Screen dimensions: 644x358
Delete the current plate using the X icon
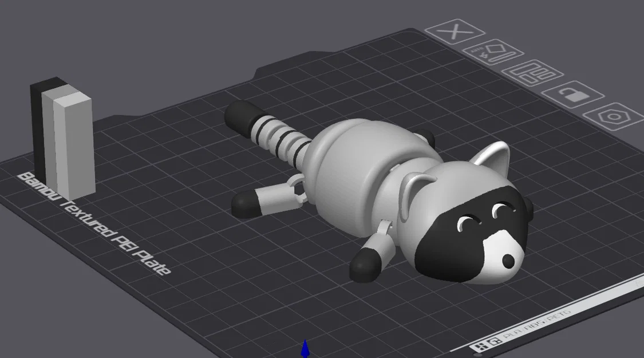(455, 33)
